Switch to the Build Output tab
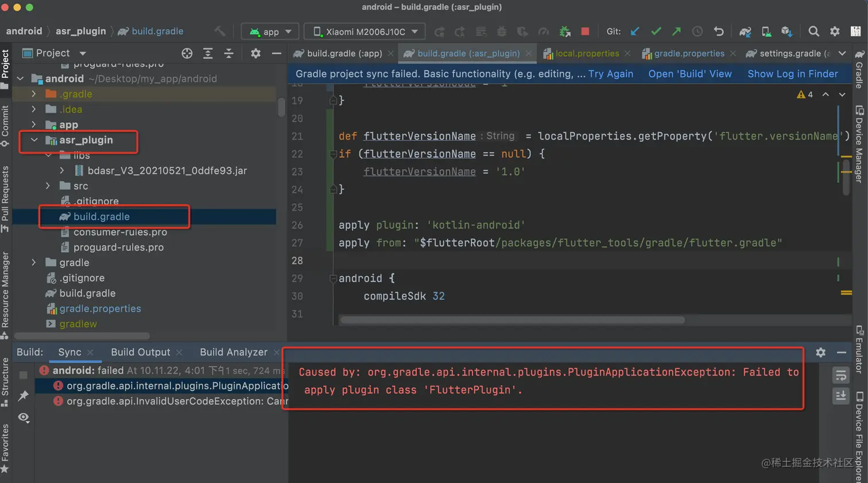 pyautogui.click(x=140, y=352)
